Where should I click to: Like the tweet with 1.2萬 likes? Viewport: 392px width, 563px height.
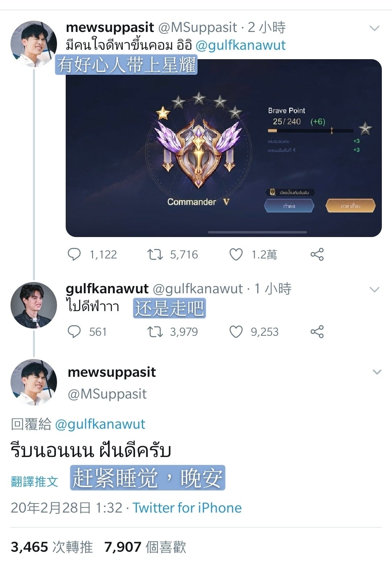coord(236,254)
